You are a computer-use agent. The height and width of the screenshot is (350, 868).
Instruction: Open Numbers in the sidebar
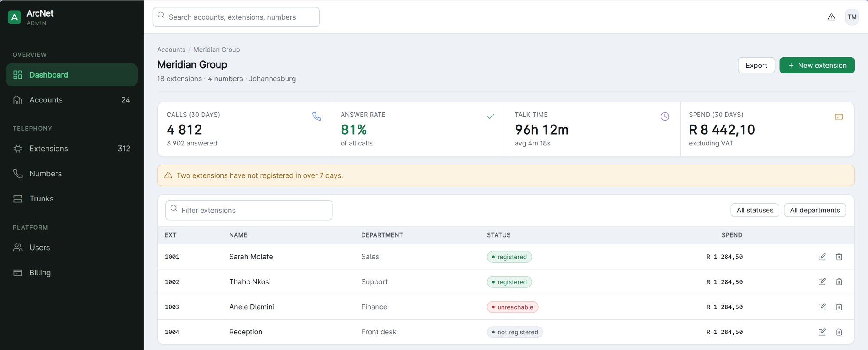pos(72,174)
